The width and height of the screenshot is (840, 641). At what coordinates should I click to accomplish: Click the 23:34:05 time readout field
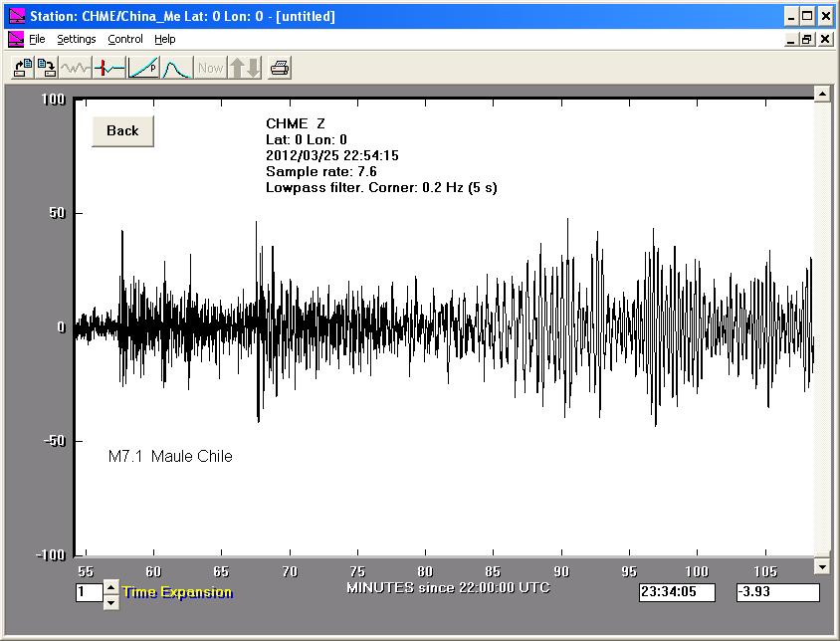678,592
